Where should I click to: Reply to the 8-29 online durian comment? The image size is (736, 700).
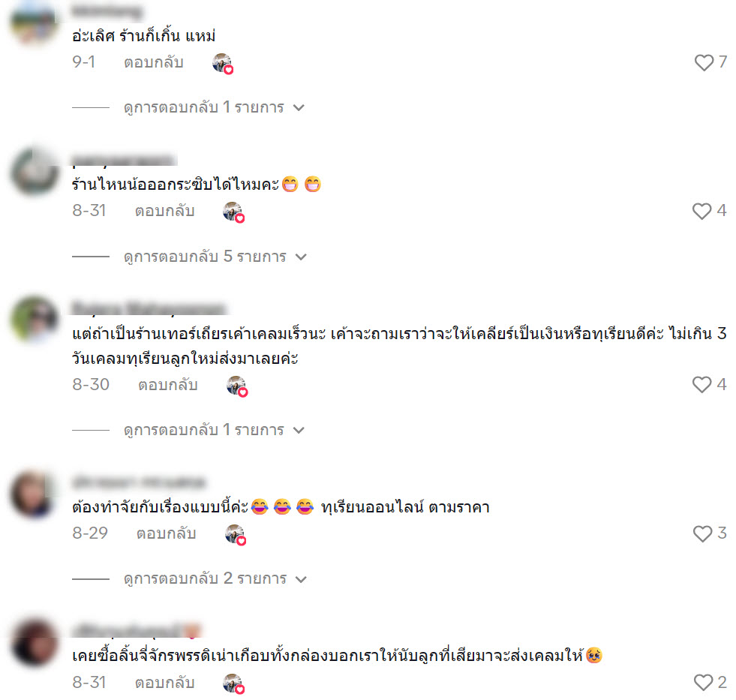click(166, 533)
